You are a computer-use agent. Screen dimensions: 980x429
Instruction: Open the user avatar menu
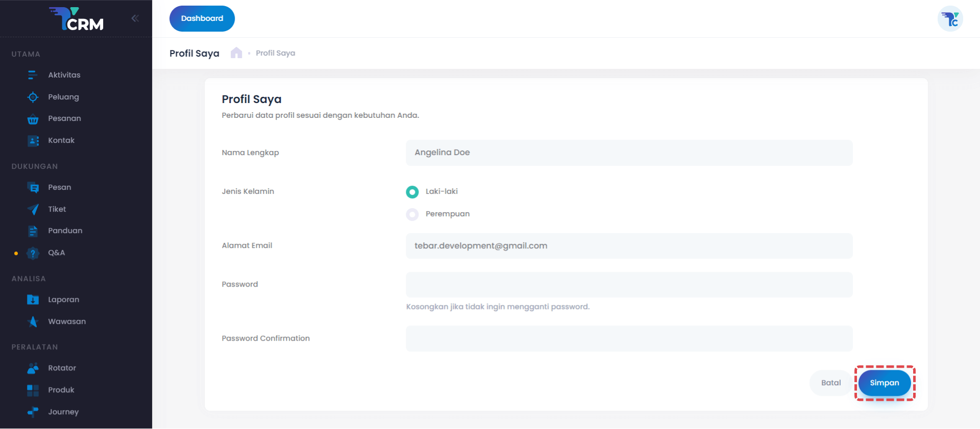[x=950, y=19]
